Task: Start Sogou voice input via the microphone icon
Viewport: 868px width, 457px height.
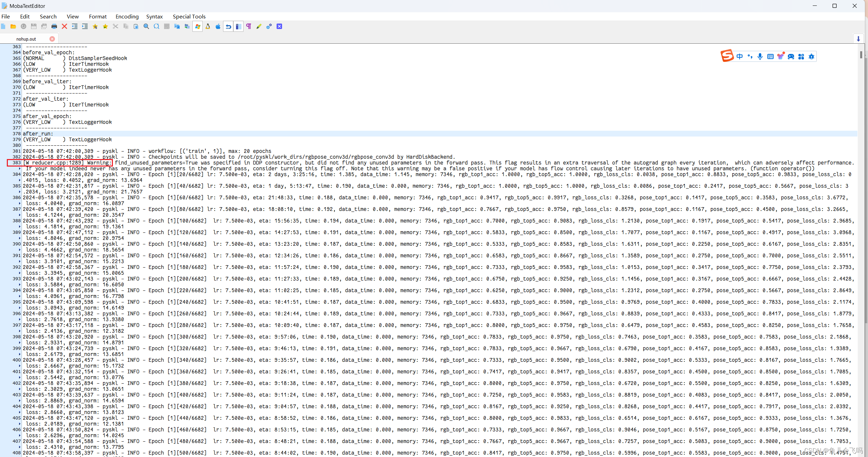Action: click(760, 56)
